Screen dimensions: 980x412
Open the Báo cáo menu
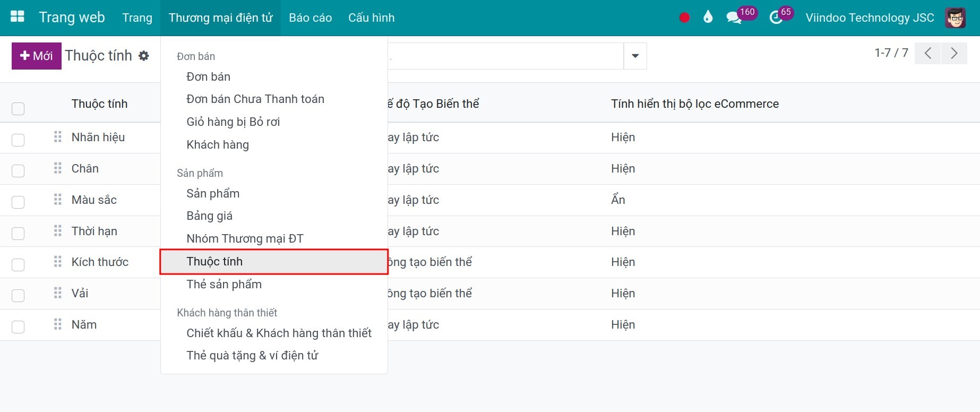[311, 18]
